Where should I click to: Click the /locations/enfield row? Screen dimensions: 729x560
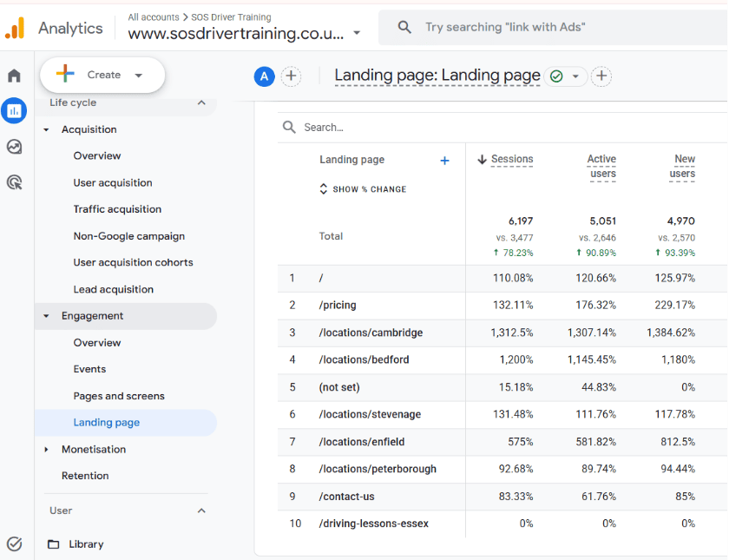click(502, 441)
